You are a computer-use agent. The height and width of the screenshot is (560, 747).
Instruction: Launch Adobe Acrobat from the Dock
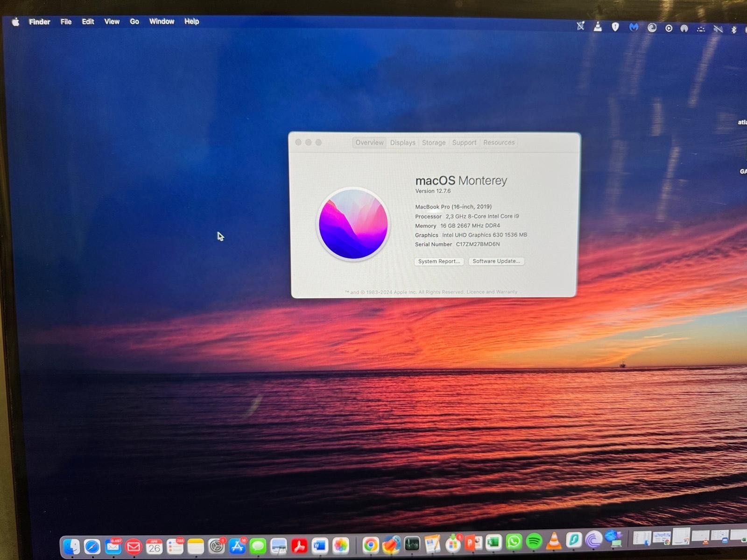click(299, 545)
